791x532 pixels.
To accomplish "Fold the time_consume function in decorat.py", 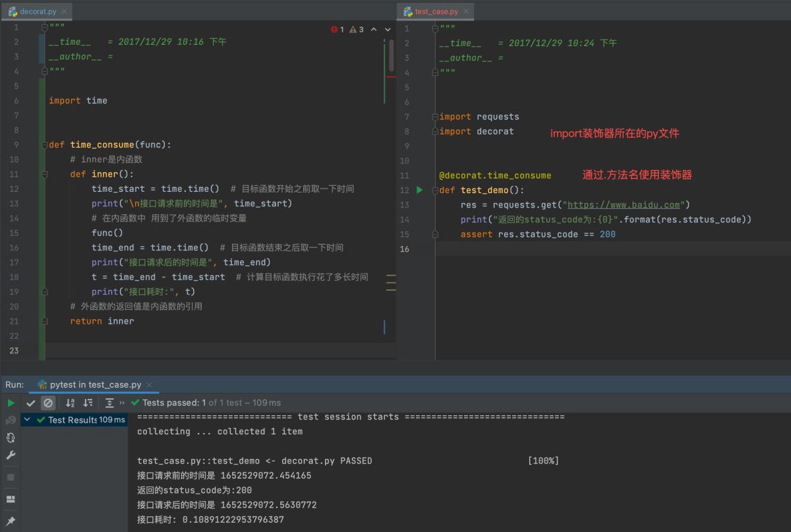I will 45,144.
